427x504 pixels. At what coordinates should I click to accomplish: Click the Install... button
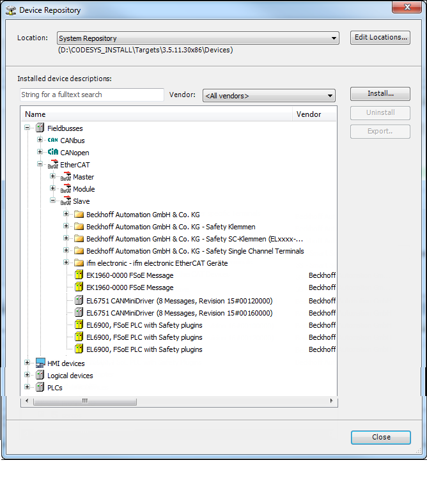(x=380, y=94)
